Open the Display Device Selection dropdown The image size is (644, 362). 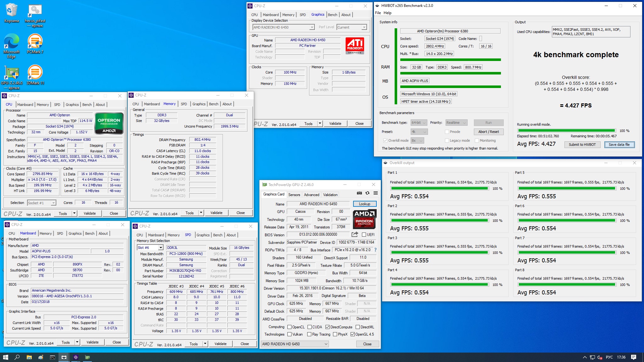coord(284,27)
